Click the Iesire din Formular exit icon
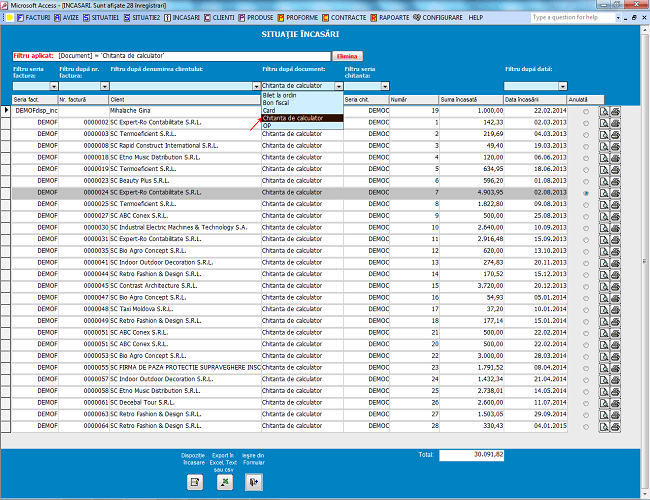 (254, 482)
